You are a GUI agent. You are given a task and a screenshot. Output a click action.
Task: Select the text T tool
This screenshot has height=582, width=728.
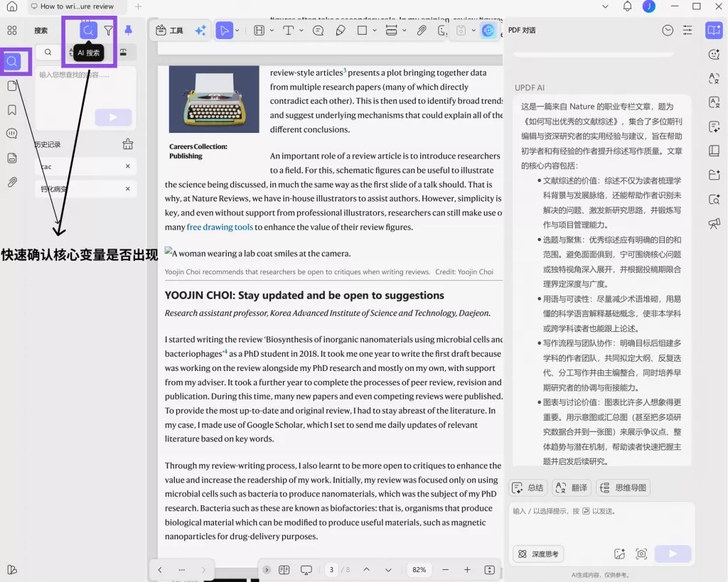coord(289,31)
